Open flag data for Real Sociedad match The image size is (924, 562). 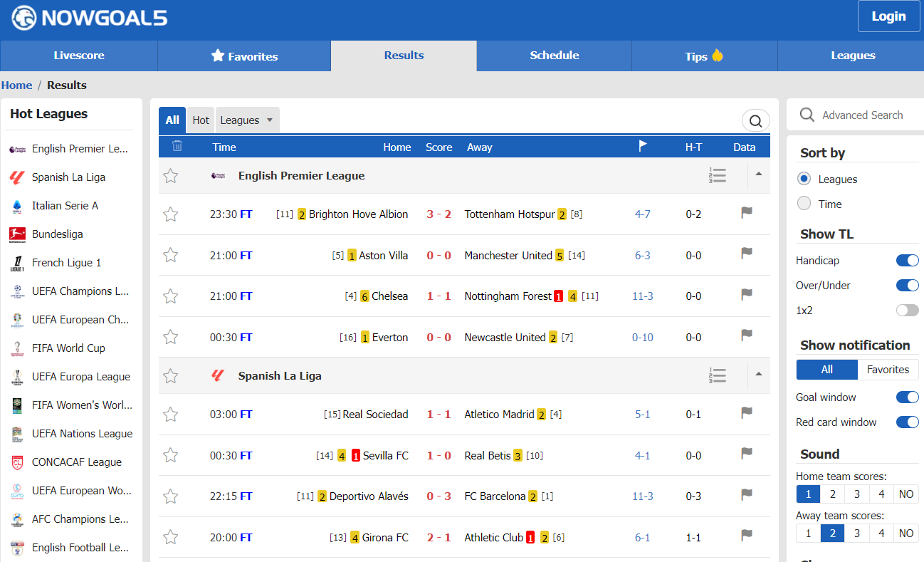click(747, 412)
